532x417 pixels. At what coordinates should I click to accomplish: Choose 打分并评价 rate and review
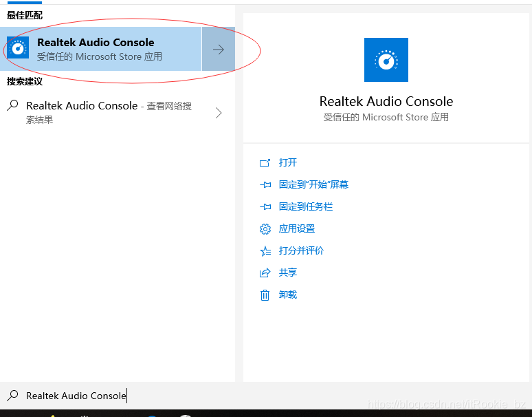pyautogui.click(x=301, y=251)
